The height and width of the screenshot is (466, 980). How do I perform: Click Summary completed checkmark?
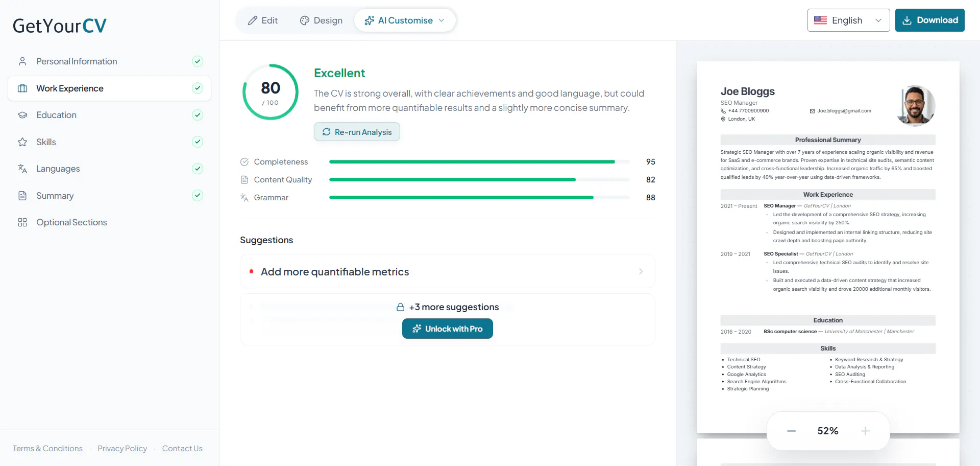198,196
